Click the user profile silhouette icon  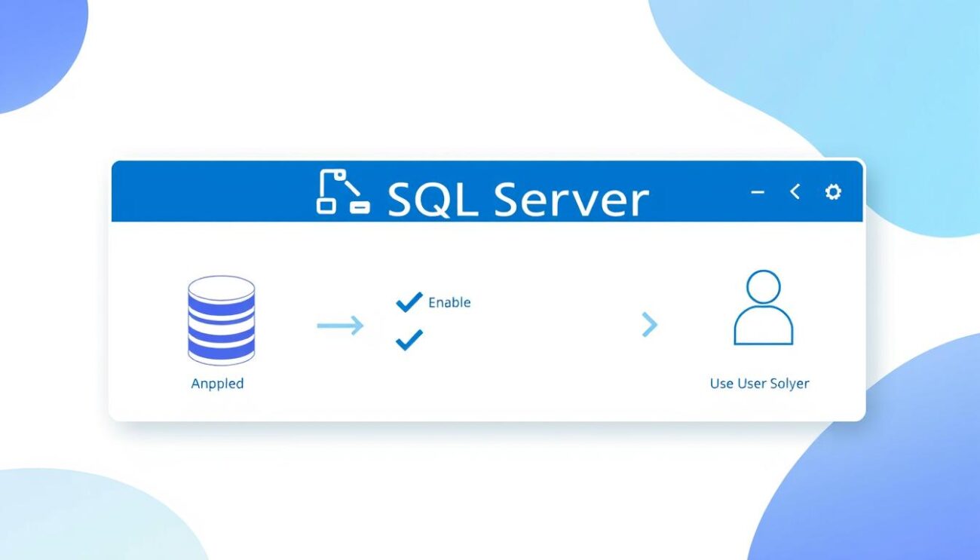[x=763, y=308]
